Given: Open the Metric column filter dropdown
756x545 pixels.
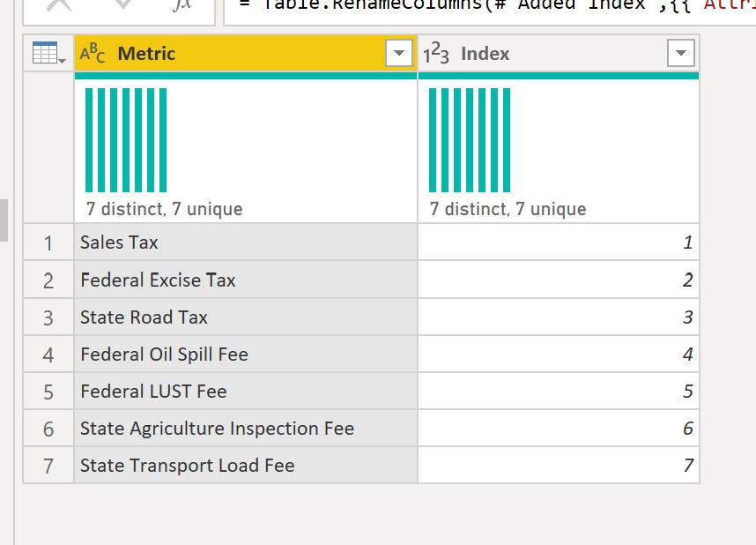Looking at the screenshot, I should (x=399, y=53).
